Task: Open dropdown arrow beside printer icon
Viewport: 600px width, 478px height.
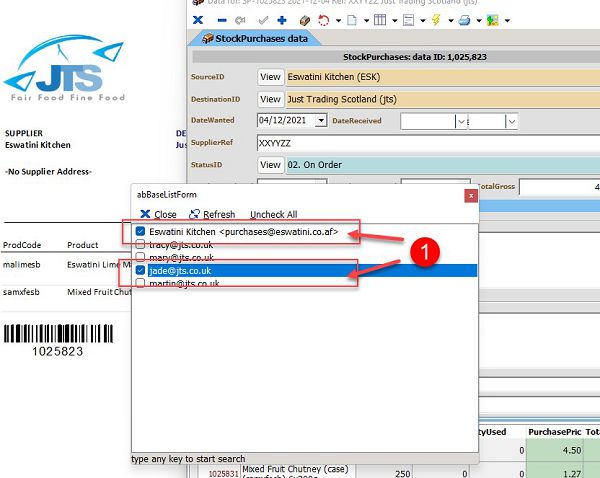Action: click(479, 21)
